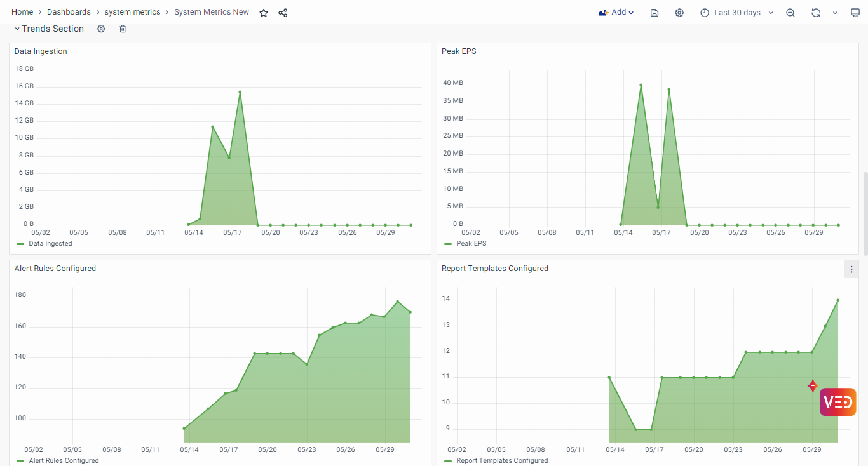Mark dashboard as favorite with star icon

pos(264,13)
